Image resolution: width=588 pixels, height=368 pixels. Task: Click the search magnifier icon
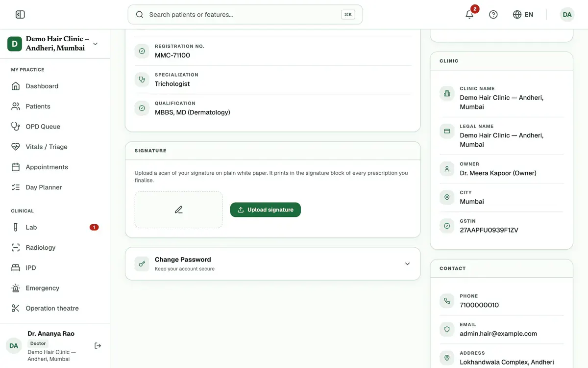point(140,15)
